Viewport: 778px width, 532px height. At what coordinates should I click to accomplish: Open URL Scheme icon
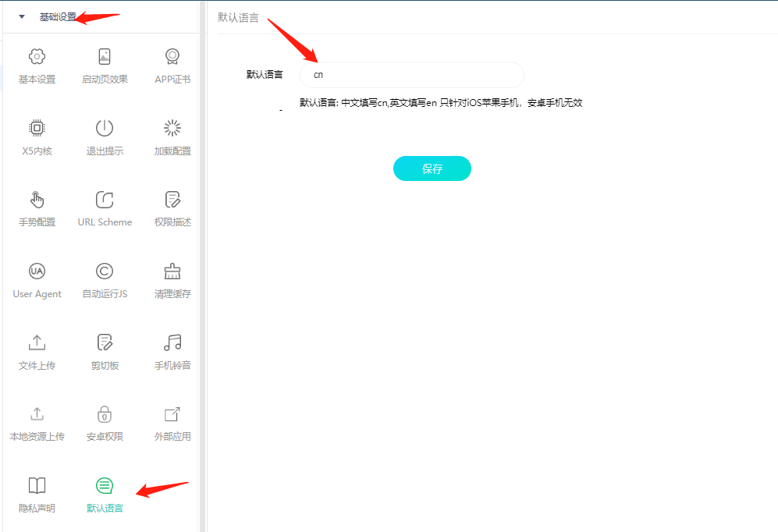[x=105, y=200]
